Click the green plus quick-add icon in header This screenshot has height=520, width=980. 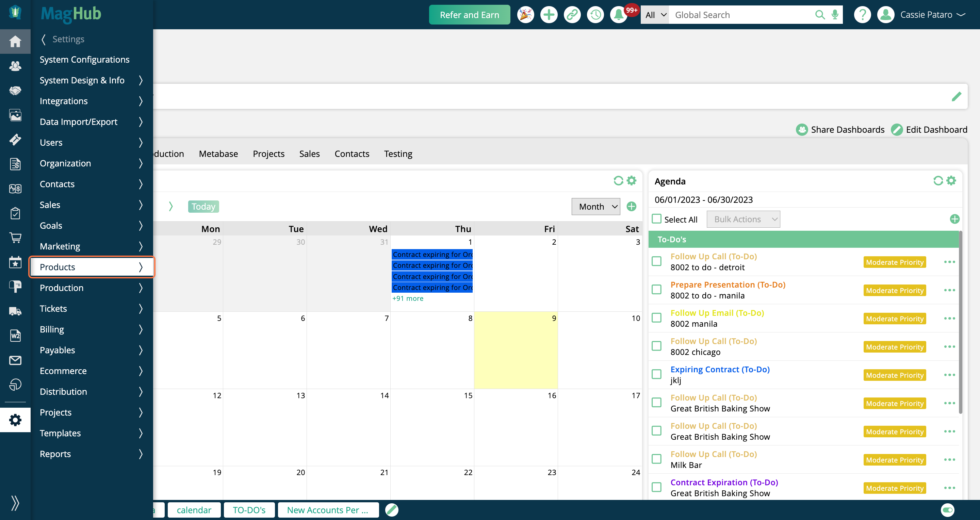(549, 15)
